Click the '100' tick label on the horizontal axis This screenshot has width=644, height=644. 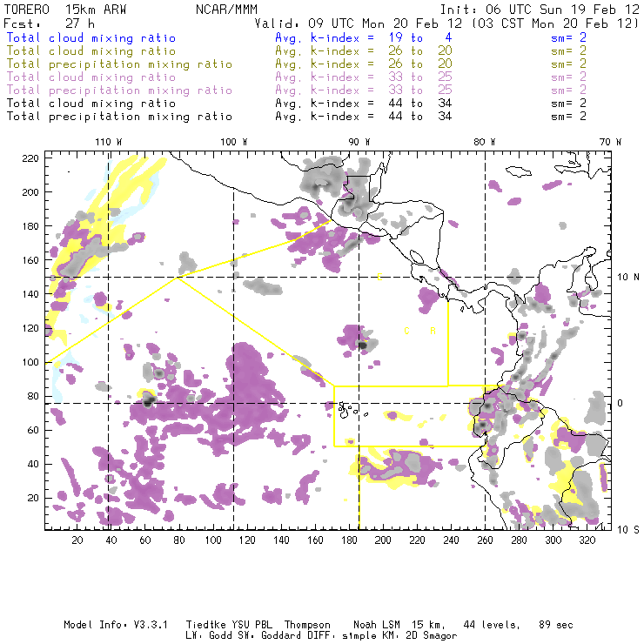(213, 540)
